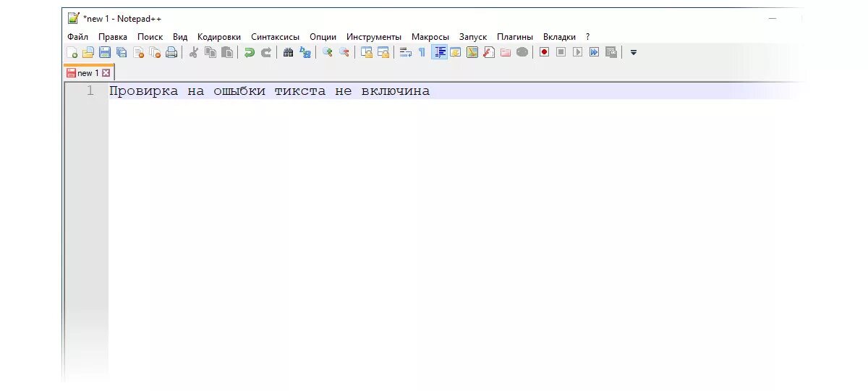The image size is (868, 391).
Task: Open Folder as Workspace icon
Action: point(506,52)
